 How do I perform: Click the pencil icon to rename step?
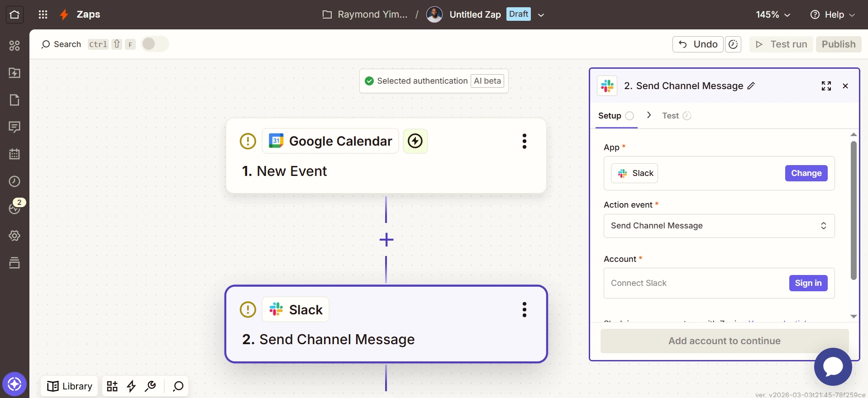[751, 86]
